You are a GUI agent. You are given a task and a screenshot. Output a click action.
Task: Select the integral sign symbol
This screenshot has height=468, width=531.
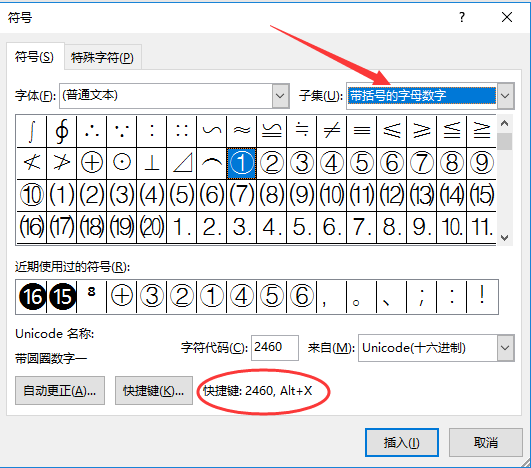[31, 131]
